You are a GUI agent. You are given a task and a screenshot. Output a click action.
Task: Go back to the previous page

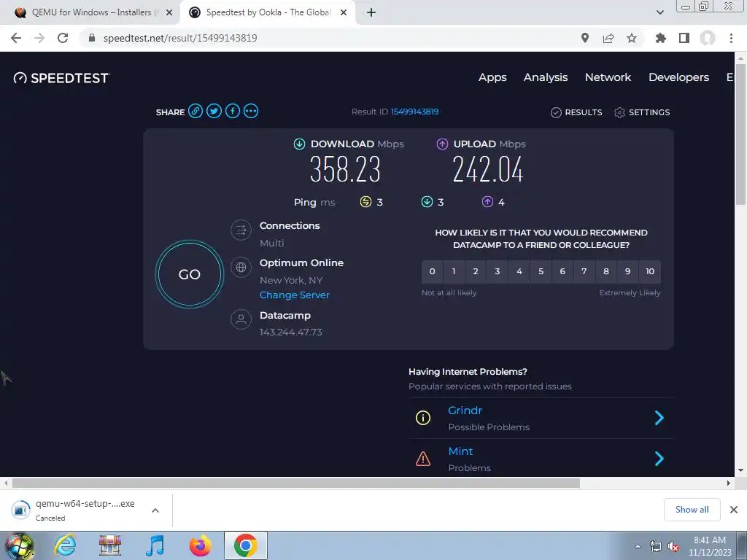click(x=16, y=38)
